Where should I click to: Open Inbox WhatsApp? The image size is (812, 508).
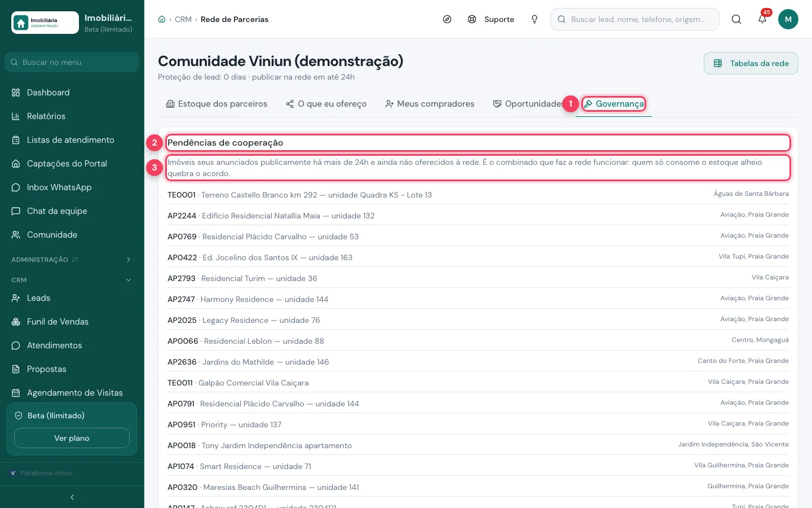[x=72, y=187]
